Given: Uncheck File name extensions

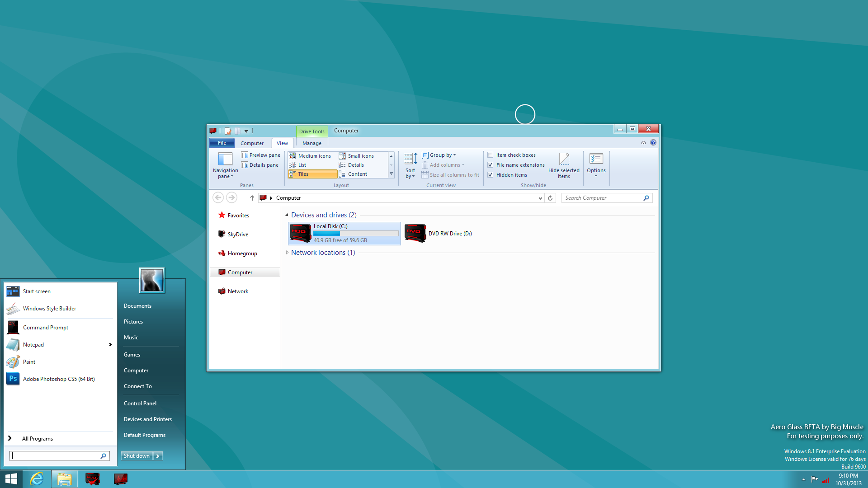Looking at the screenshot, I should [x=491, y=165].
